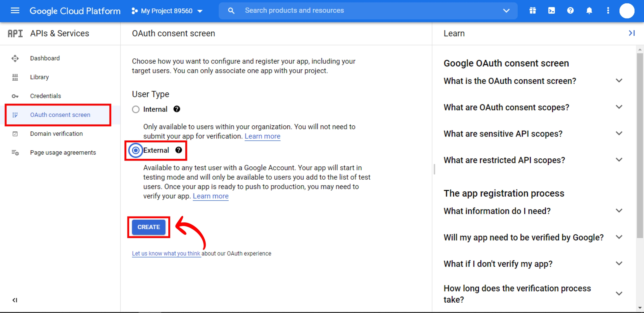
Task: Click 'Let us know what you think' link
Action: [x=166, y=253]
